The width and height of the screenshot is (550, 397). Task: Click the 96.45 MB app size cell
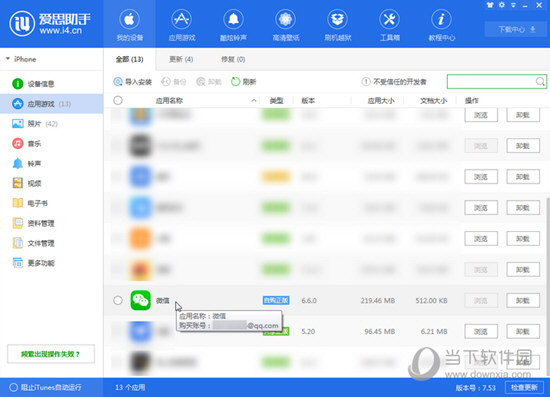pyautogui.click(x=380, y=331)
